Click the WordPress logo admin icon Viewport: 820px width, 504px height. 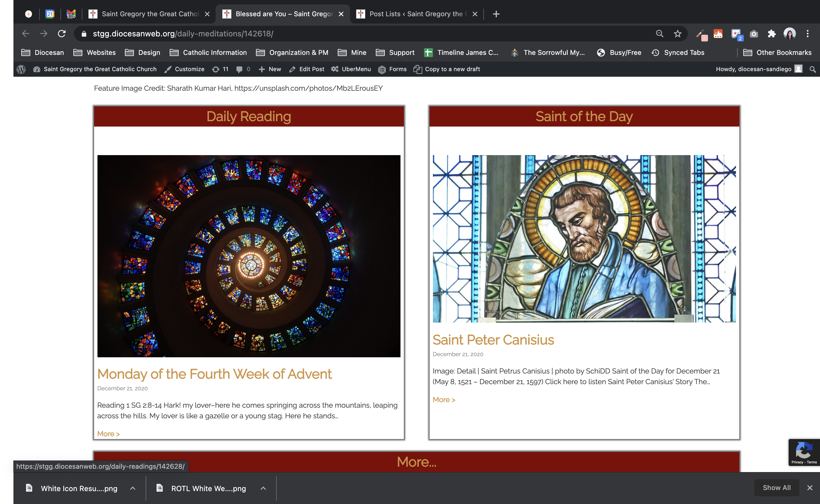pos(21,69)
